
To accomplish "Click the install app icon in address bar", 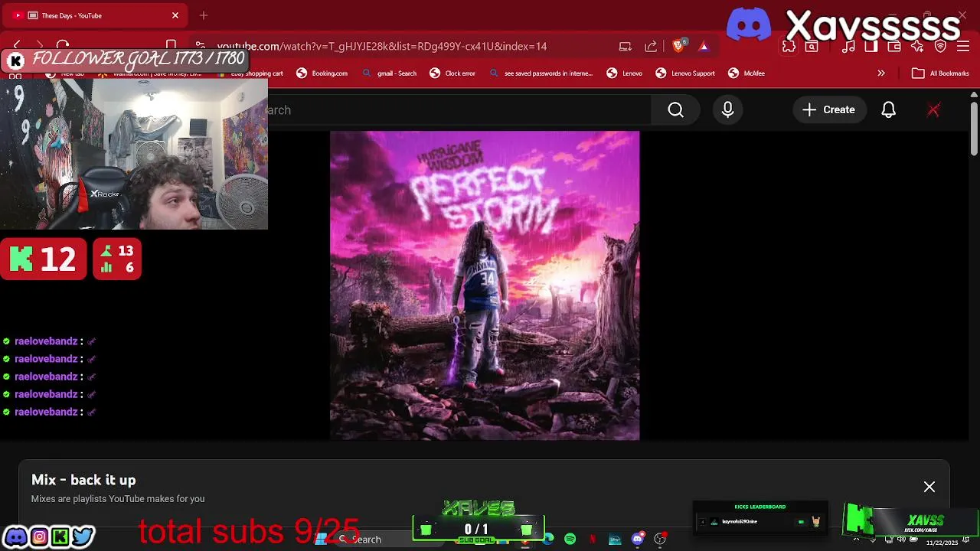I will [x=625, y=47].
